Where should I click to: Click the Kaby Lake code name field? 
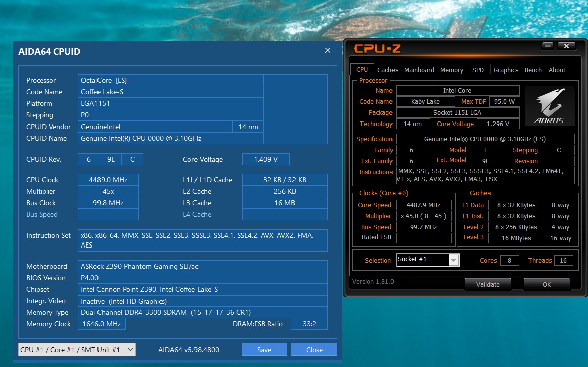(425, 101)
